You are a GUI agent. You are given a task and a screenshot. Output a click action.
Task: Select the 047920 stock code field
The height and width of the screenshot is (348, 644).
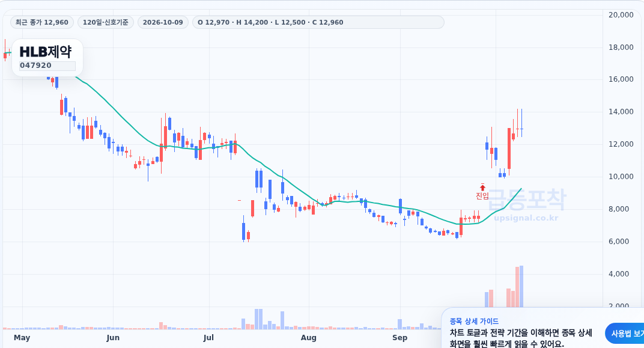pyautogui.click(x=47, y=66)
